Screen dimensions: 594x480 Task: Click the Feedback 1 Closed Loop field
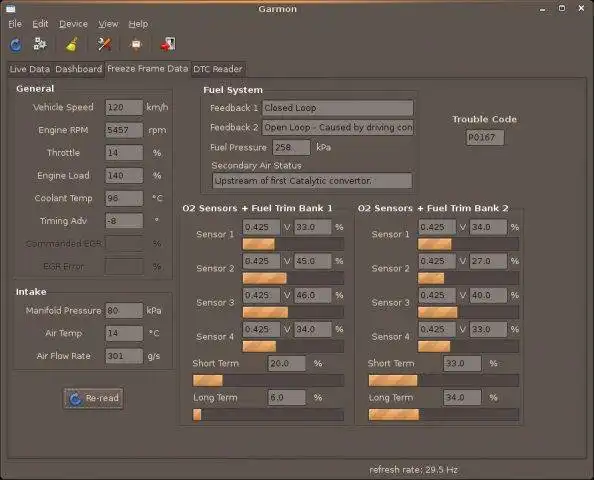(338, 108)
